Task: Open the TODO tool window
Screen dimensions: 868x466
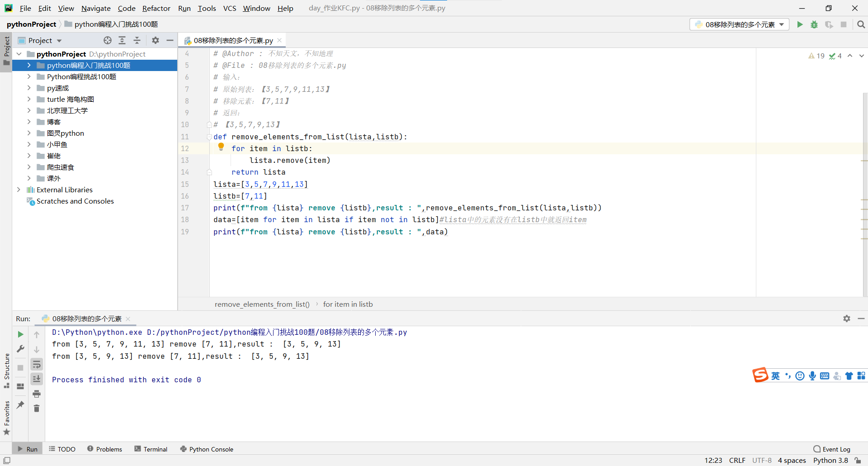Action: (x=62, y=449)
